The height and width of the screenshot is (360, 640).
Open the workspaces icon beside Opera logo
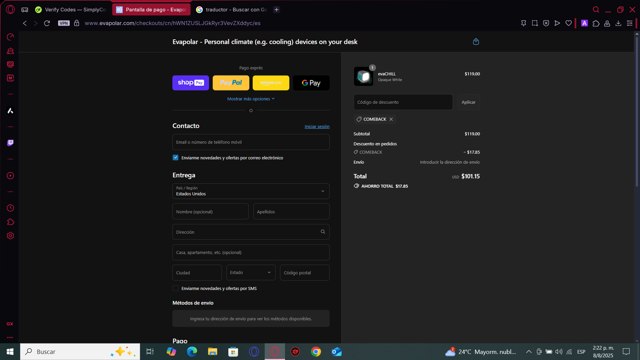coord(24,9)
